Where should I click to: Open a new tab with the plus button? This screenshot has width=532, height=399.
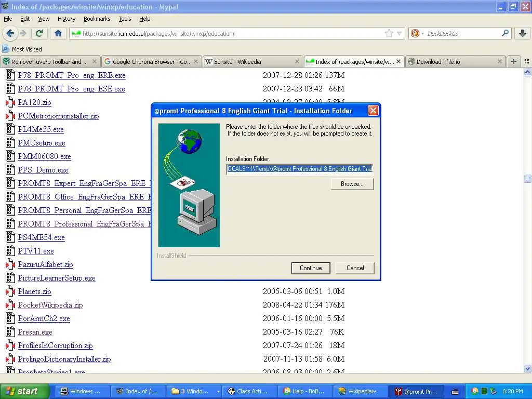click(514, 61)
